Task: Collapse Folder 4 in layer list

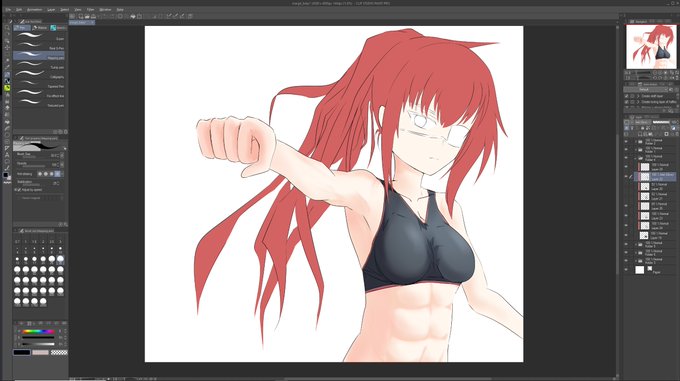Action: pyautogui.click(x=636, y=158)
